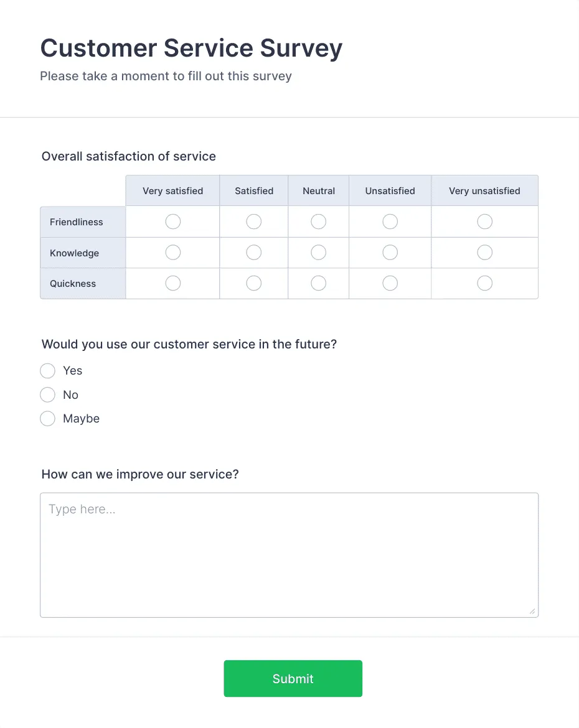Submit the customer service survey
This screenshot has height=728, width=579.
point(293,678)
